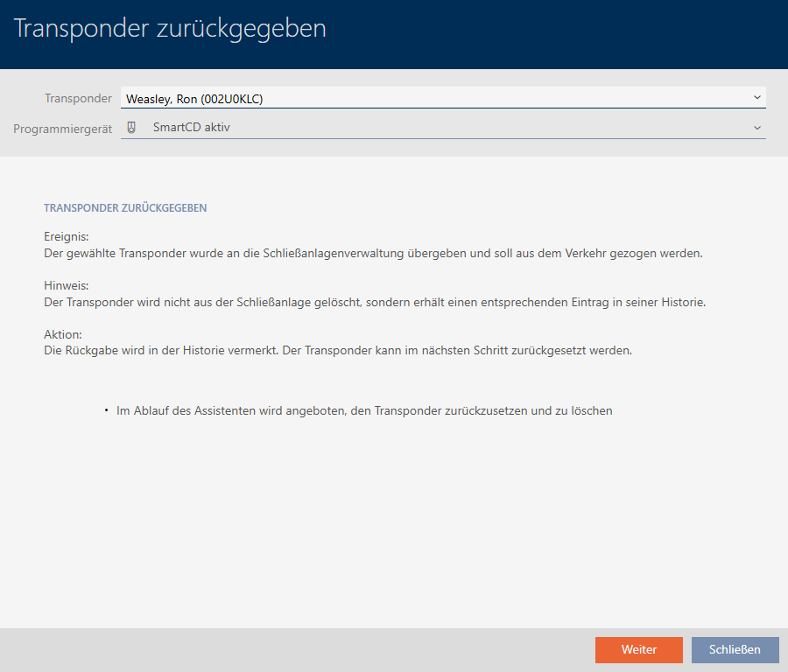Viewport: 788px width, 672px height.
Task: Click the 'Transponder zurückgegeben' window title
Action: [x=170, y=29]
